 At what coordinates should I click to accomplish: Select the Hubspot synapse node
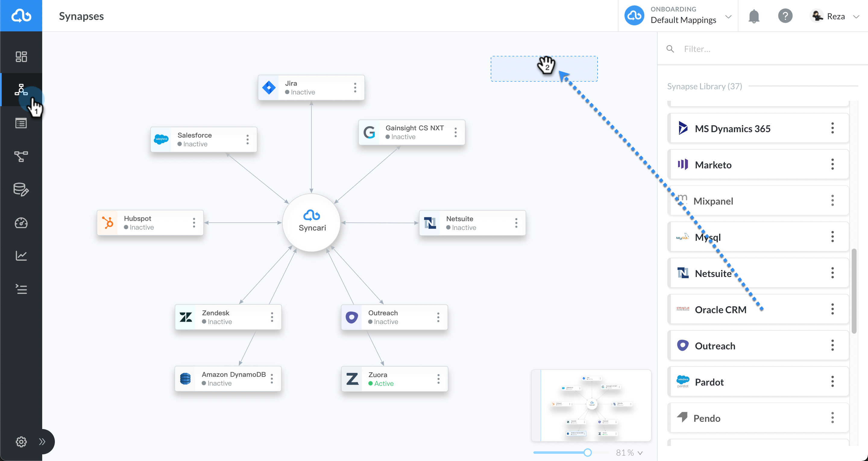[x=150, y=223]
